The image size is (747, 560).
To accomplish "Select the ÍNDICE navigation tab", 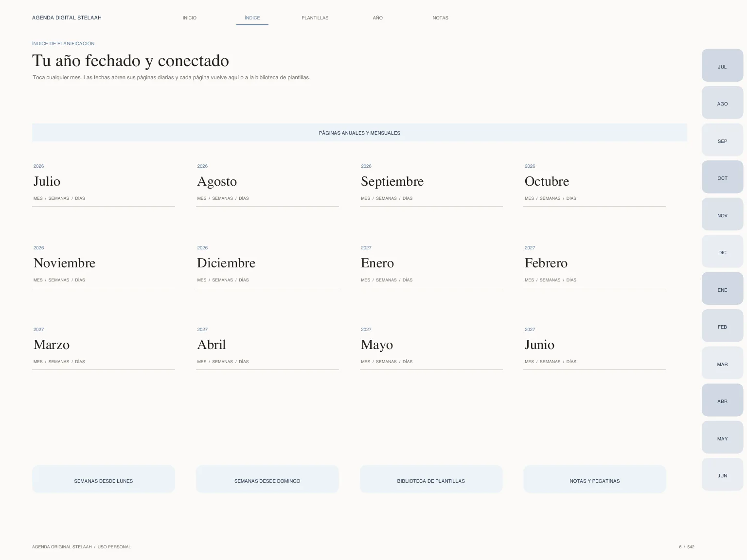I will coord(252,18).
